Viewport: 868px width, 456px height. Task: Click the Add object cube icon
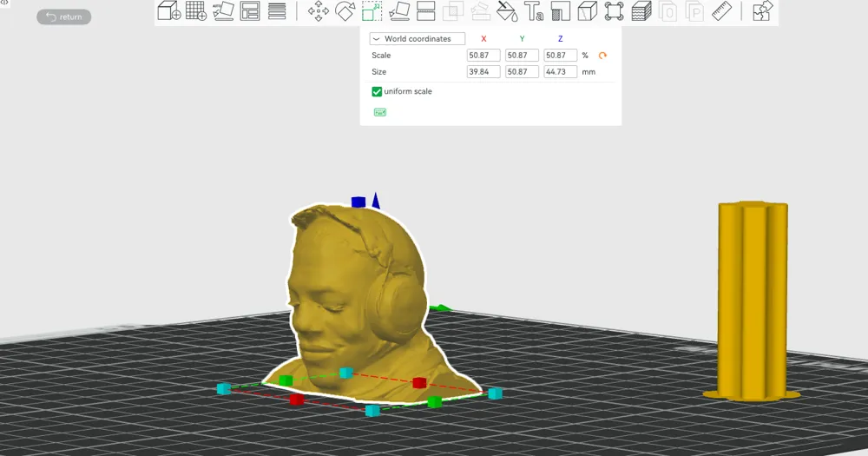pyautogui.click(x=169, y=10)
